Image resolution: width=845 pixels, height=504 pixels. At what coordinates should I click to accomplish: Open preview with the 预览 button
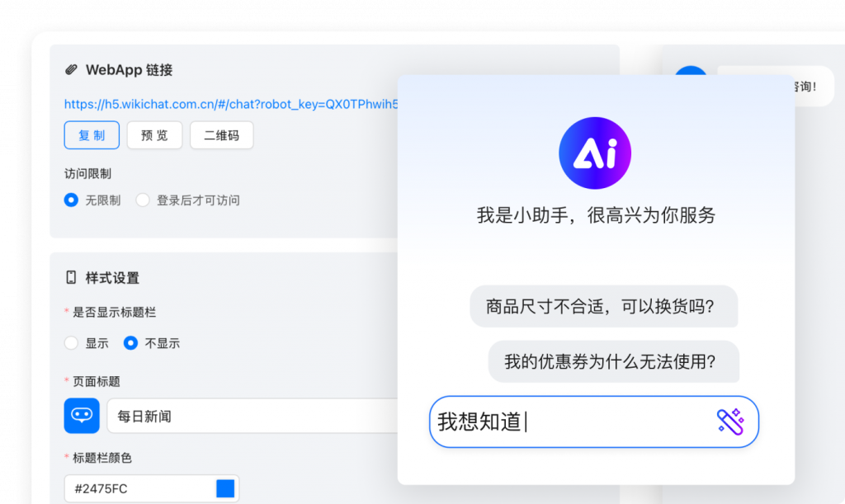pos(154,134)
